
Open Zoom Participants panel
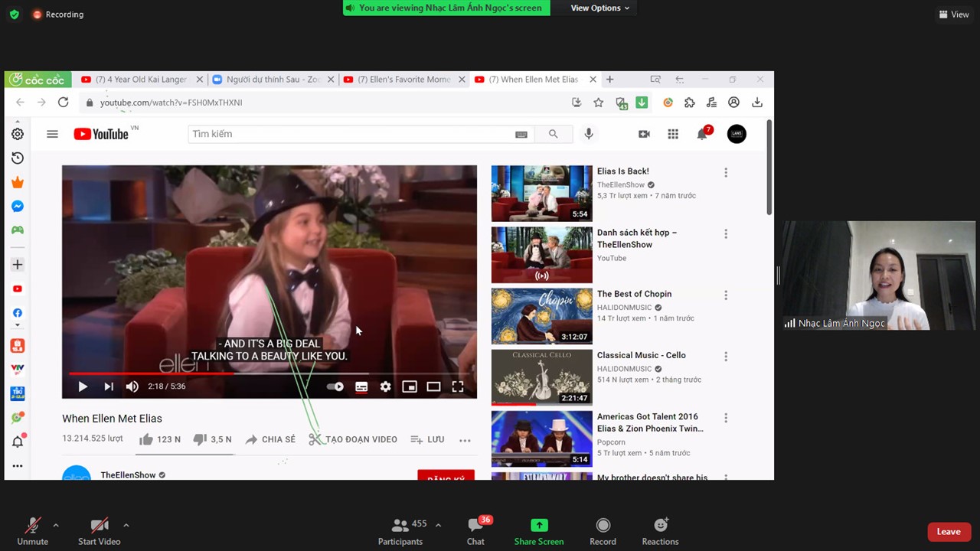(400, 531)
